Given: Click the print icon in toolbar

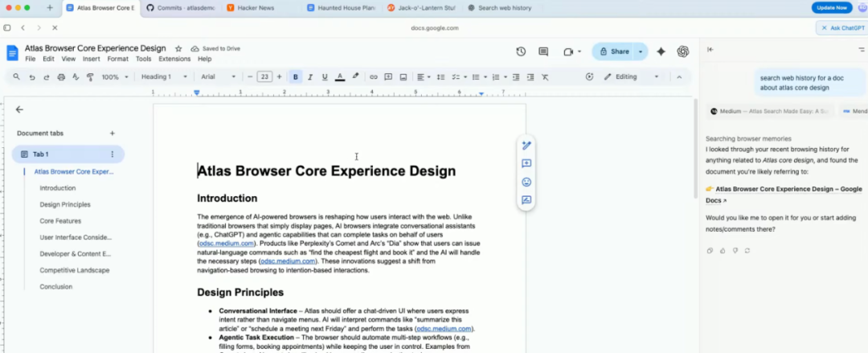Looking at the screenshot, I should pos(60,77).
